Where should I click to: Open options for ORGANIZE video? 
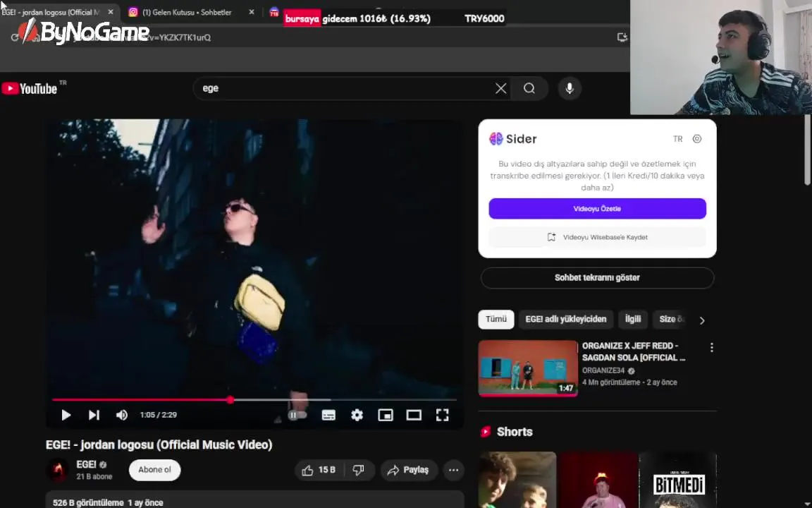point(711,348)
